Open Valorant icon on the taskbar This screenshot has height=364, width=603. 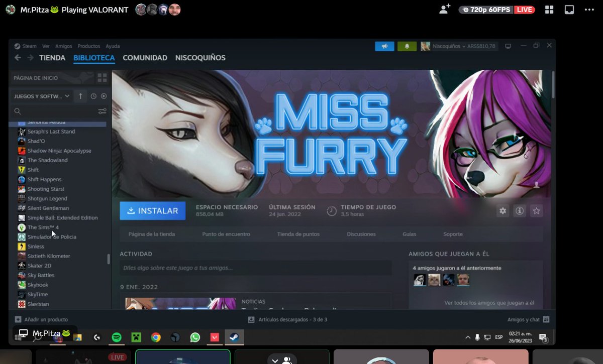[x=215, y=337]
